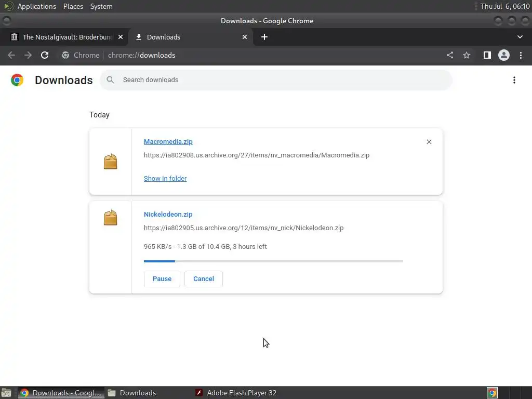The width and height of the screenshot is (532, 399).
Task: Open the Downloads page more actions menu
Action: point(514,80)
